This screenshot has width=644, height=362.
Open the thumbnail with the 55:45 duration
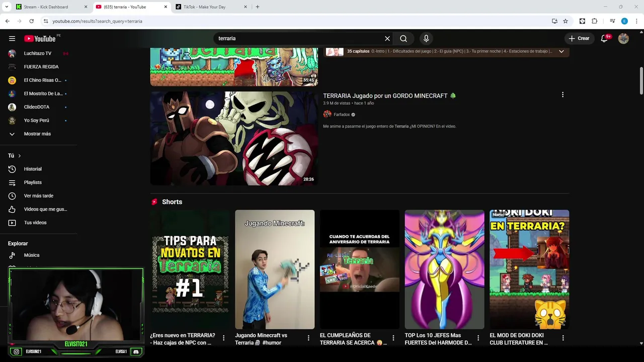(x=234, y=67)
